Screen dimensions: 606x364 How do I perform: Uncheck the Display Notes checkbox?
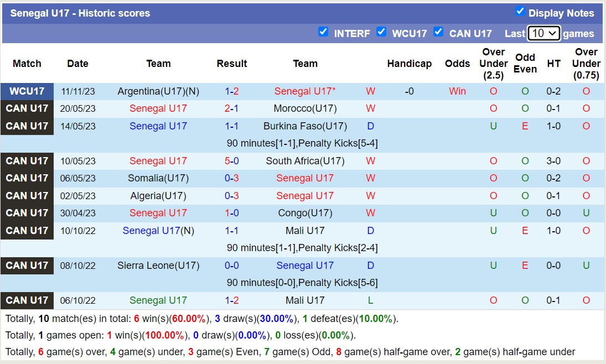(520, 11)
